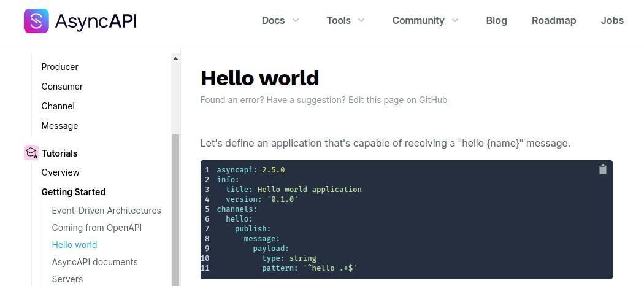Go to the Message sidebar entry

pos(59,126)
